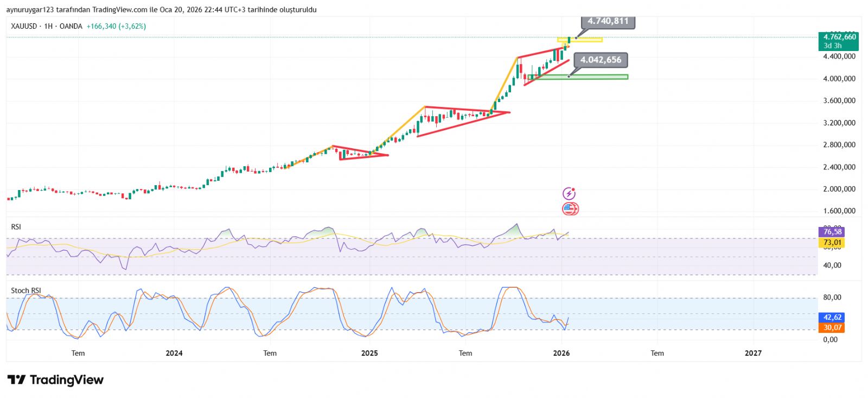Click the RSI indicator label

point(16,227)
